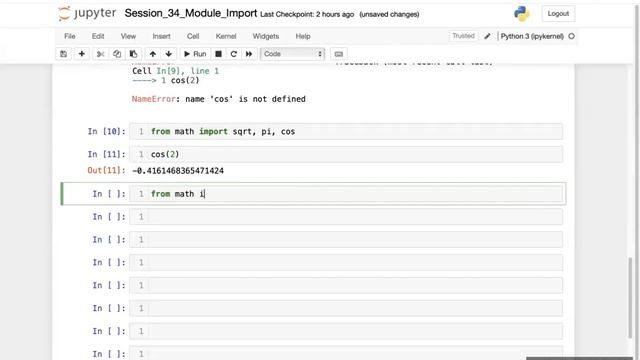Click the first empty cell below the active cell
The image size is (640, 360).
tap(346, 216)
